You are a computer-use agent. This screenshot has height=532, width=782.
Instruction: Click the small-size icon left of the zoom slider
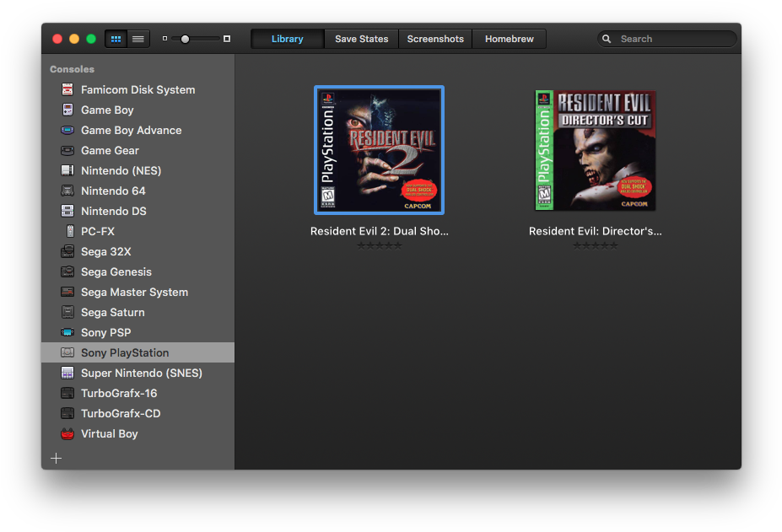tap(164, 39)
